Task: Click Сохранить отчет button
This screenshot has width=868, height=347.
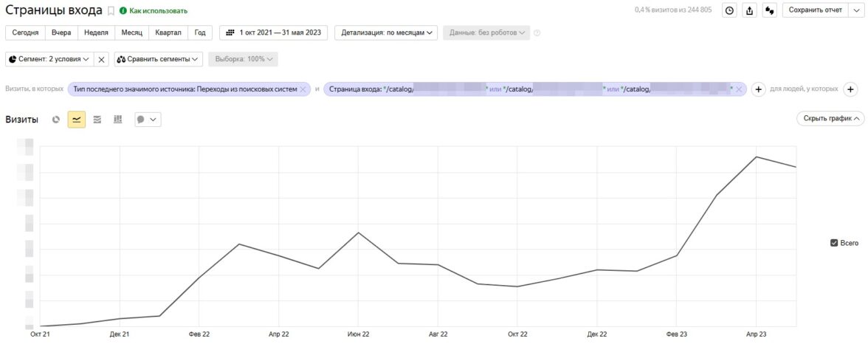Action: click(815, 10)
